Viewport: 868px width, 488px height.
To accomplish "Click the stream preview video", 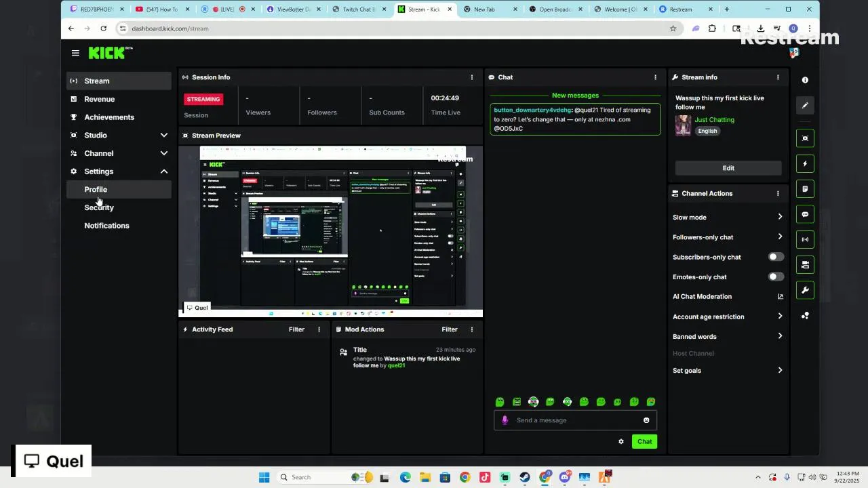I will click(331, 232).
